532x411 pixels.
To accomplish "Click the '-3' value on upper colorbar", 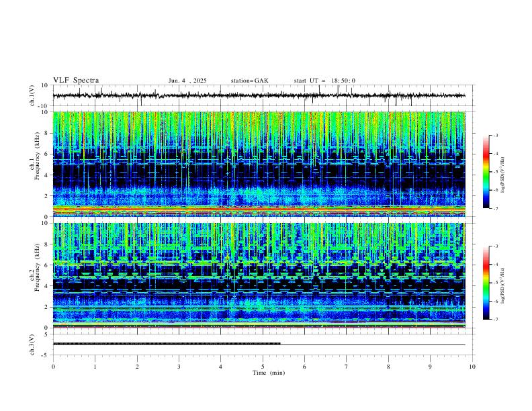I will [495, 135].
